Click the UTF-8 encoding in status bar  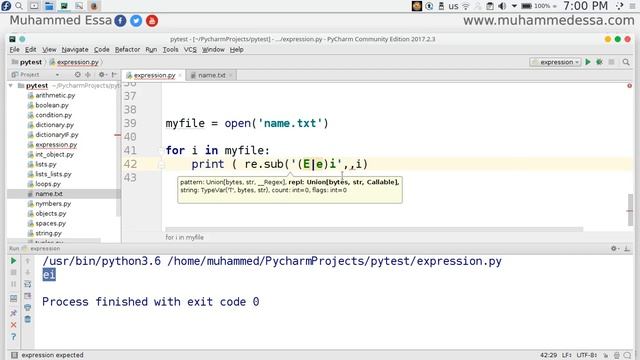[587, 355]
